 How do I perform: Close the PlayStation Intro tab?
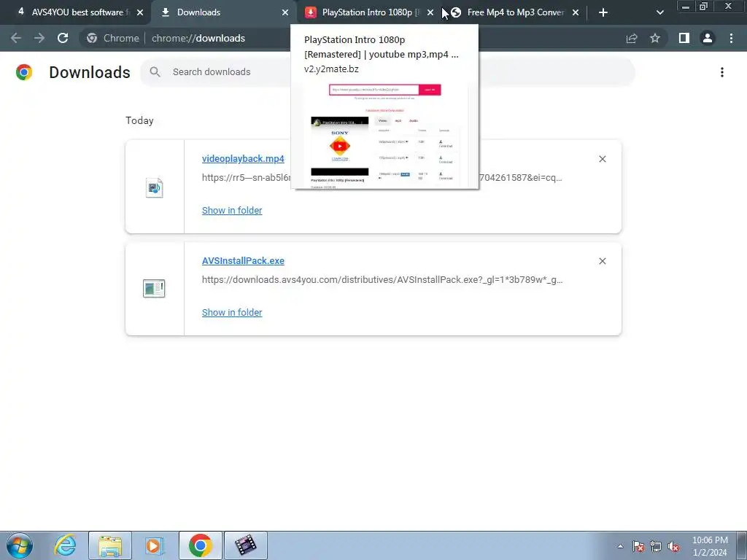point(430,13)
